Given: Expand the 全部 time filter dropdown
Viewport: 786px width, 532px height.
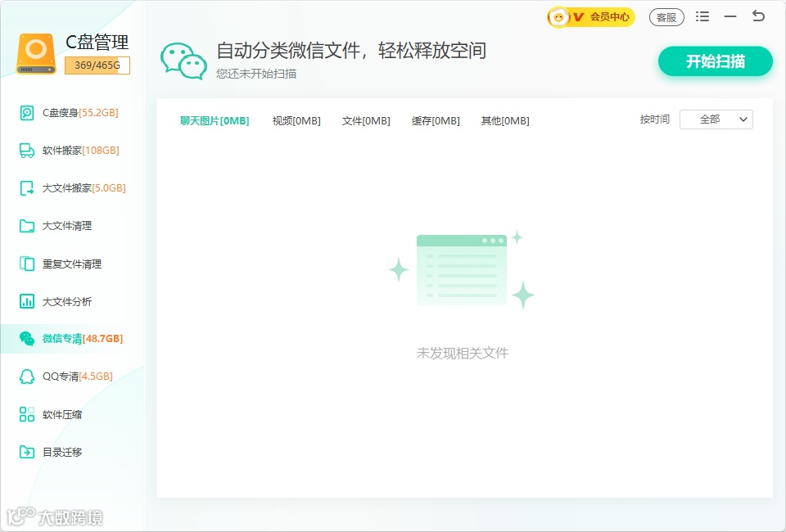Looking at the screenshot, I should pos(716,119).
